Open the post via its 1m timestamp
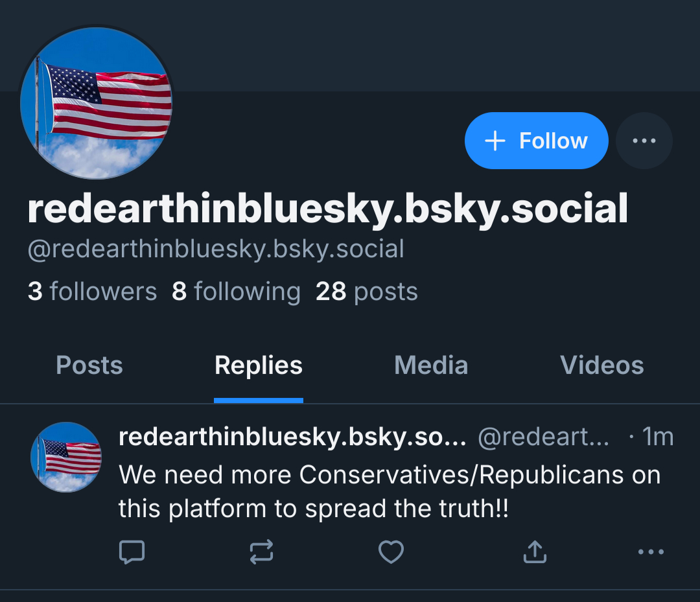Viewport: 700px width, 602px height. coord(657,437)
